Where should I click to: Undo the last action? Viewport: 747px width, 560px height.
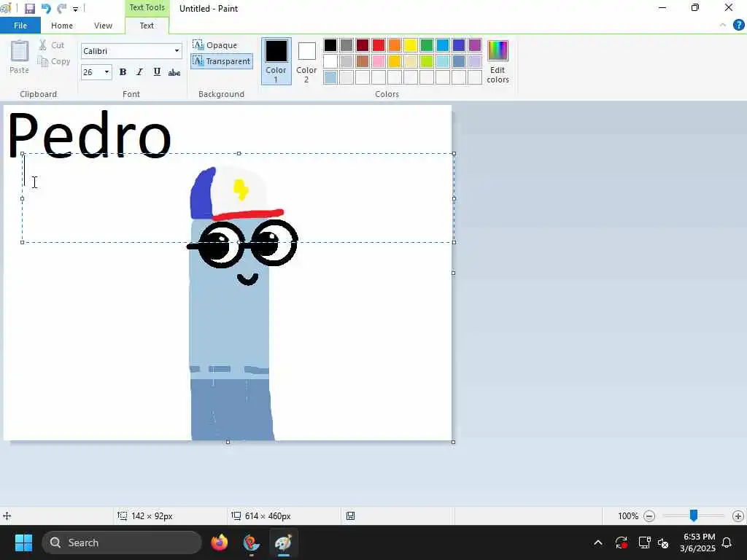click(46, 9)
